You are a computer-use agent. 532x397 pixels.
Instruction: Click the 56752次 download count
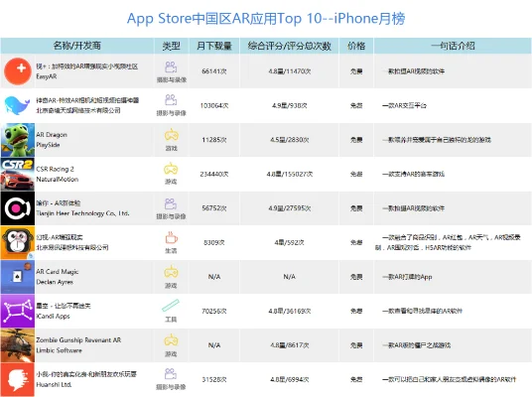214,208
